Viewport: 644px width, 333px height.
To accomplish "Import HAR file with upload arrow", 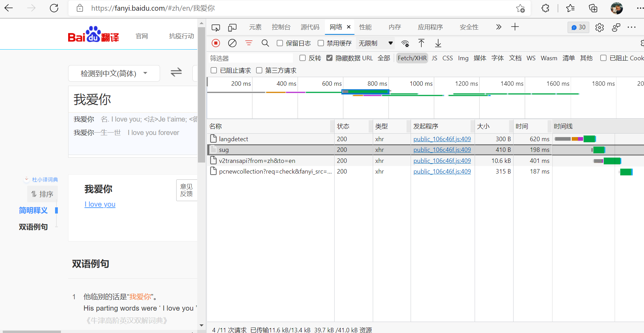I will point(421,43).
